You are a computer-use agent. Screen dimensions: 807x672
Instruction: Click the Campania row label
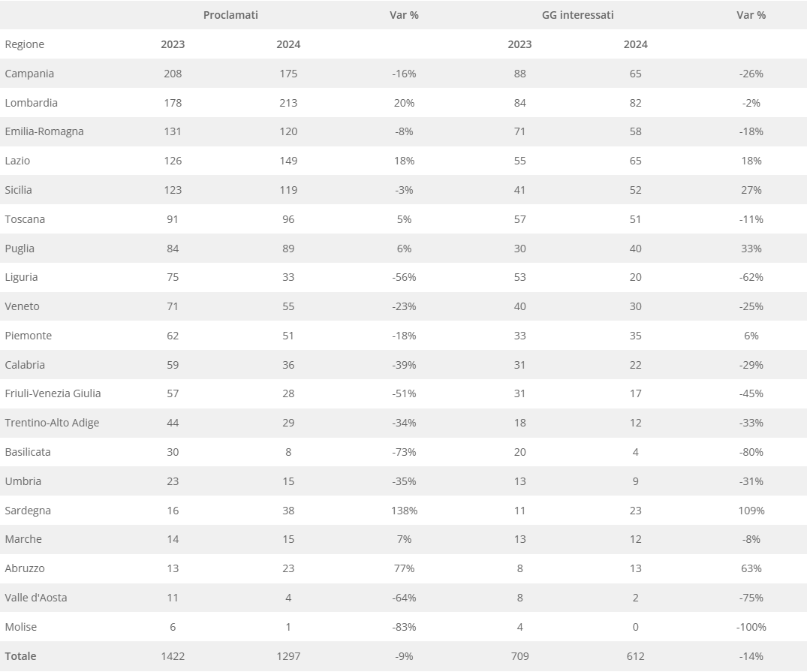coord(29,74)
